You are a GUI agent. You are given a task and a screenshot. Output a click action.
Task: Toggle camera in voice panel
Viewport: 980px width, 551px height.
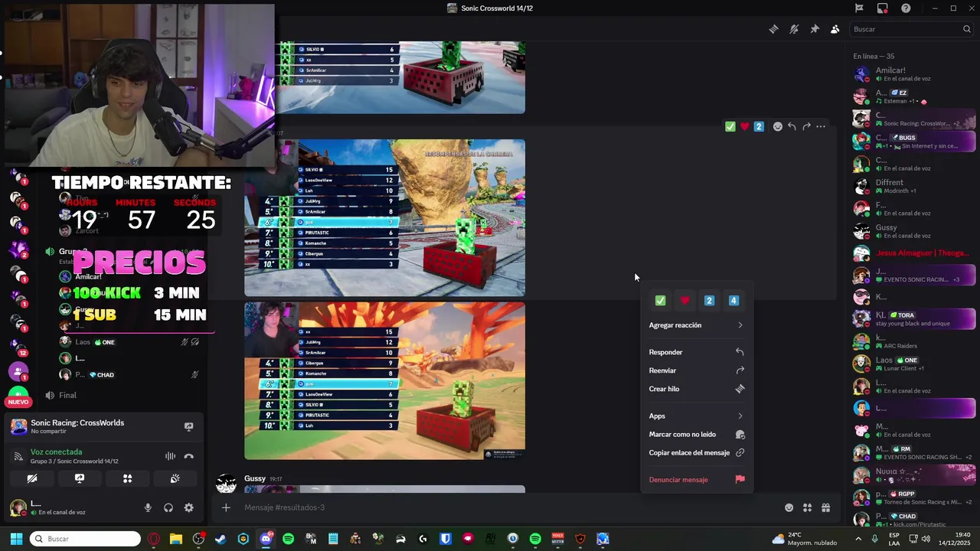click(32, 478)
